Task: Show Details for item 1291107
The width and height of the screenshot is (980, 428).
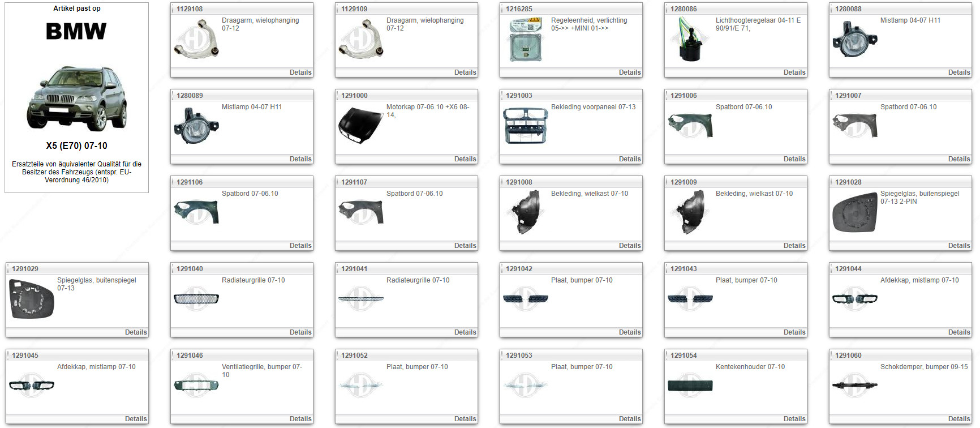Action: (x=465, y=246)
